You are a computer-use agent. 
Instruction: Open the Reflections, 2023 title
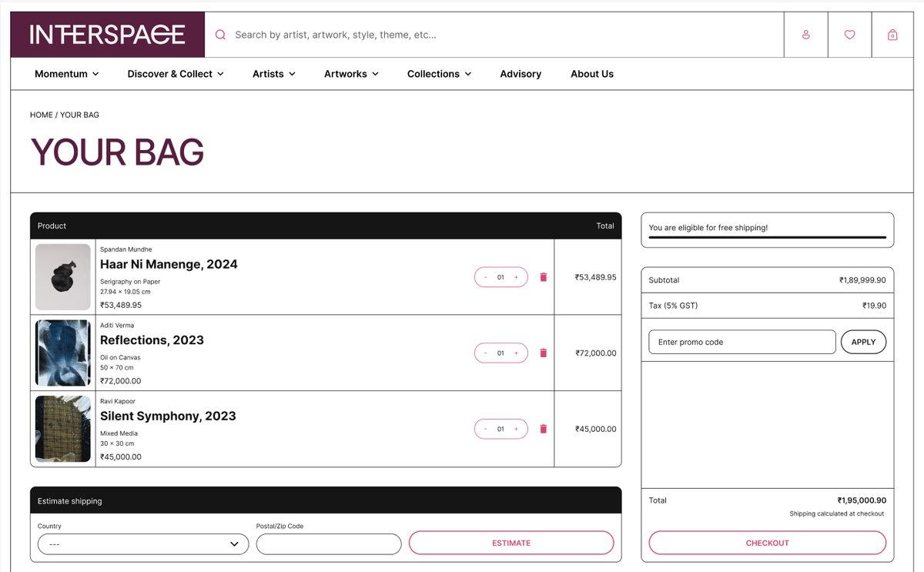point(152,340)
